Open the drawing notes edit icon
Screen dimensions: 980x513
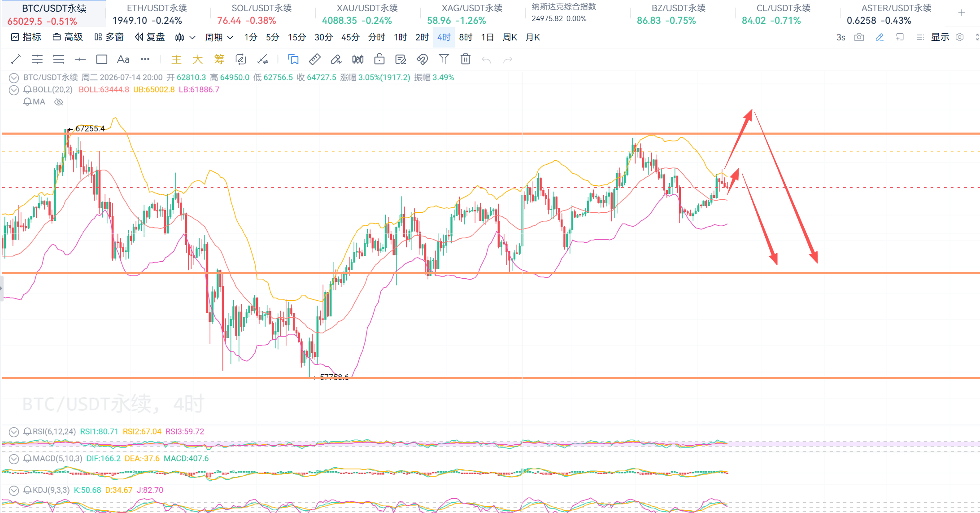(401, 59)
